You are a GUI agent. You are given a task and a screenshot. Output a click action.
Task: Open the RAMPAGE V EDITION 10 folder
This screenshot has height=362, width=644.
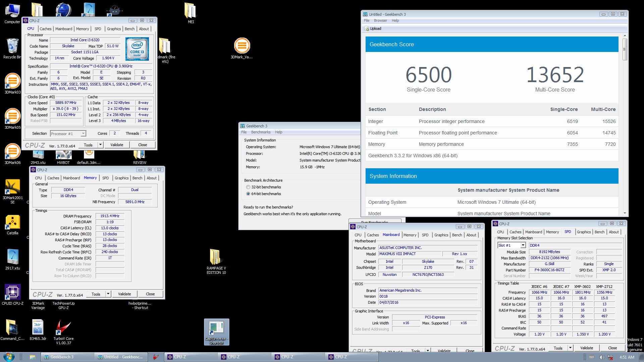216,262
